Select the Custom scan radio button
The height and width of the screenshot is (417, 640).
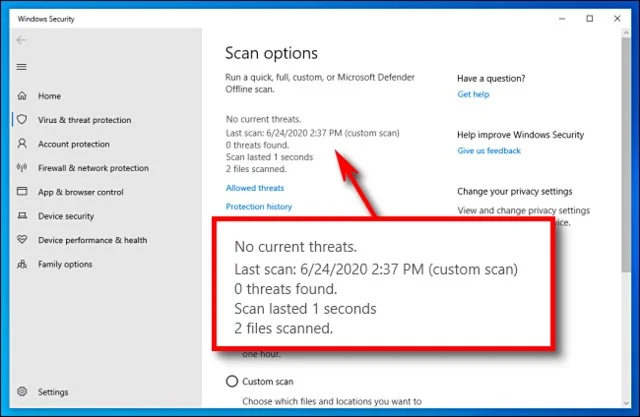point(232,381)
